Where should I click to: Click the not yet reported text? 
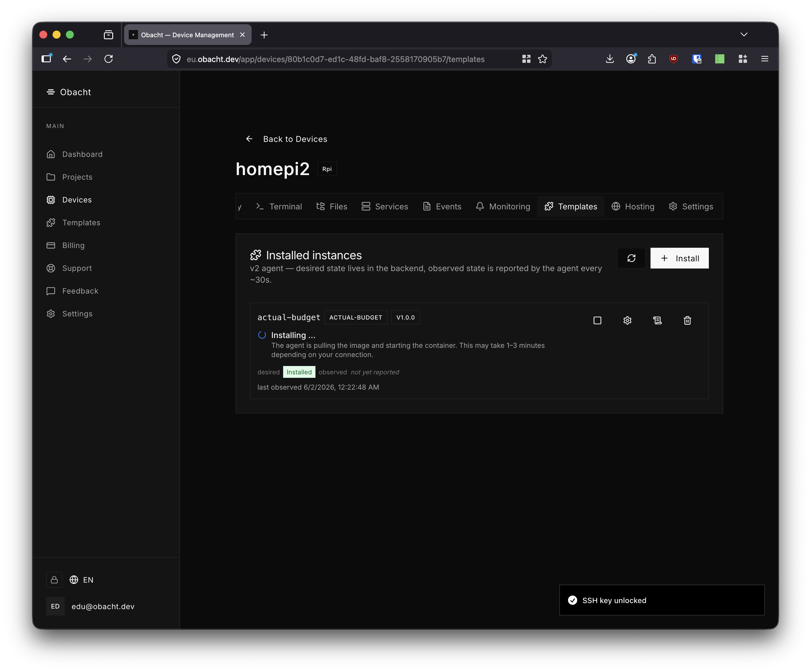tap(375, 372)
